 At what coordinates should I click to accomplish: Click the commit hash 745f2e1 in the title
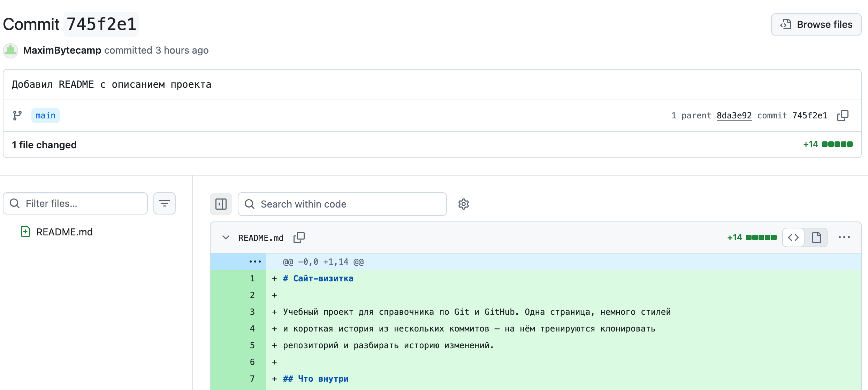pos(101,24)
